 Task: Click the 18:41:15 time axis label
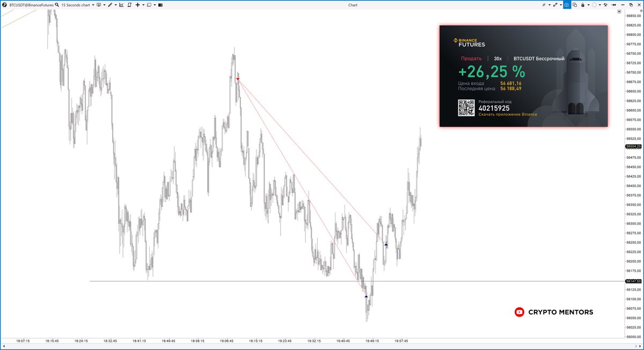pyautogui.click(x=140, y=340)
